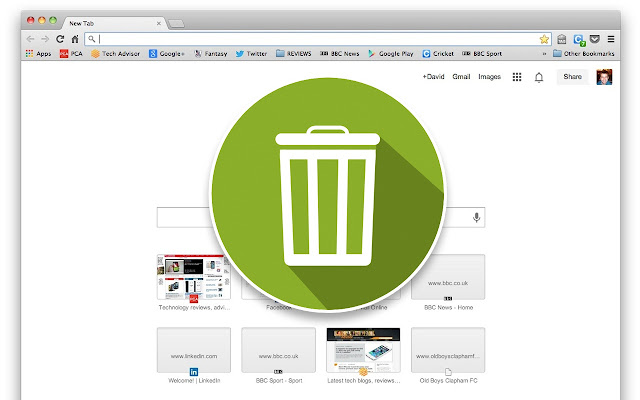
Task: Open the Cricket bookmark
Action: coord(438,53)
